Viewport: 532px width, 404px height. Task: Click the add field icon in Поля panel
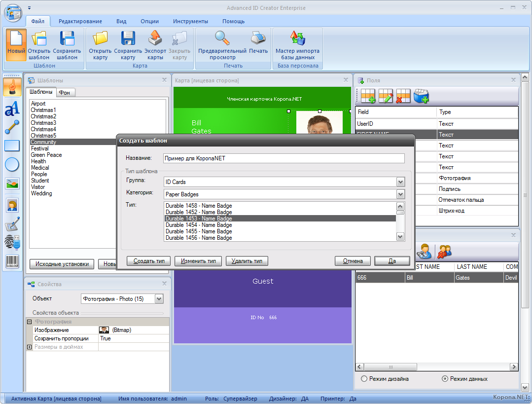click(x=368, y=96)
